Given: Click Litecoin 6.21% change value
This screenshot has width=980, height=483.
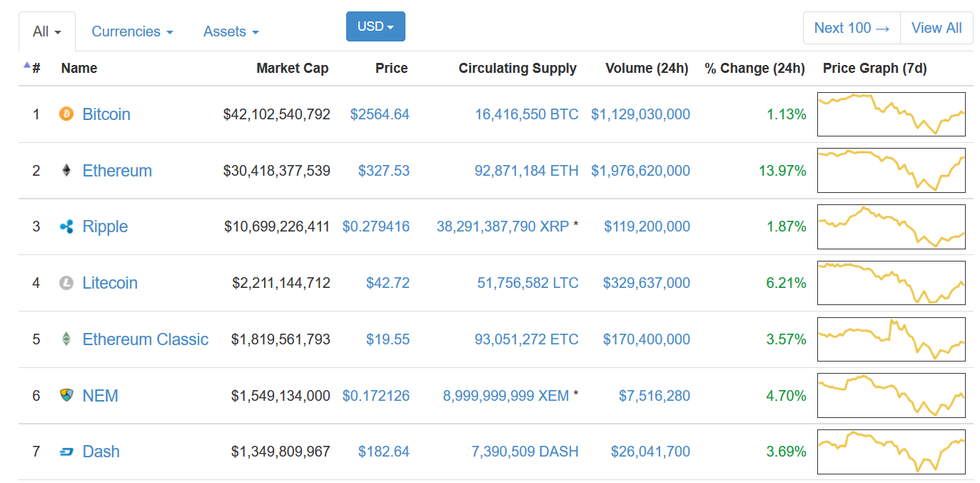Looking at the screenshot, I should (787, 283).
